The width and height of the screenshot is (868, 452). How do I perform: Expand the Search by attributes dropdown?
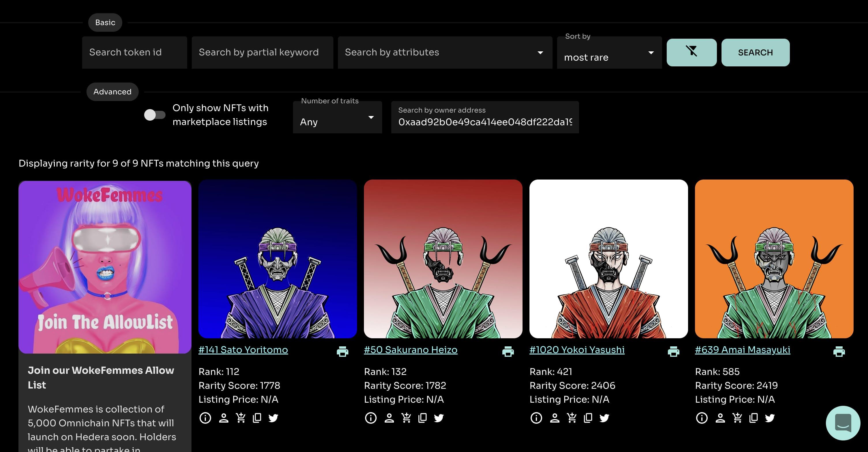tap(444, 52)
